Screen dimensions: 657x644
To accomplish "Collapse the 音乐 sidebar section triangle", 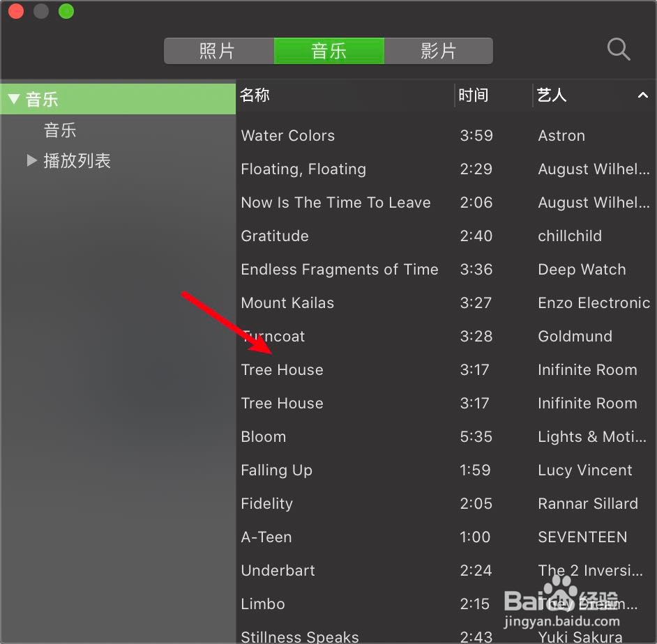I will coord(14,99).
